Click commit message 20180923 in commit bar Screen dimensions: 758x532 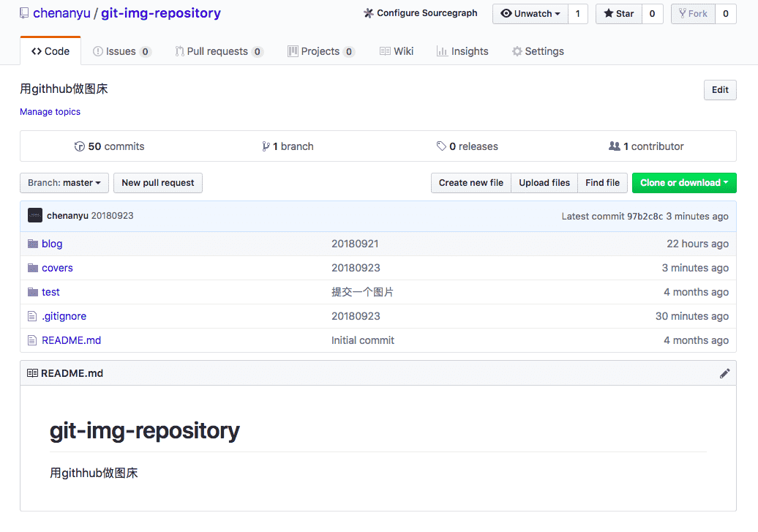(x=113, y=216)
